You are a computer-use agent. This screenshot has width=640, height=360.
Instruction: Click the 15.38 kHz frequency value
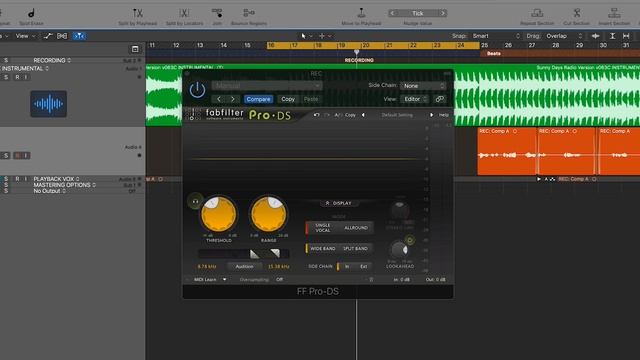[x=278, y=267]
